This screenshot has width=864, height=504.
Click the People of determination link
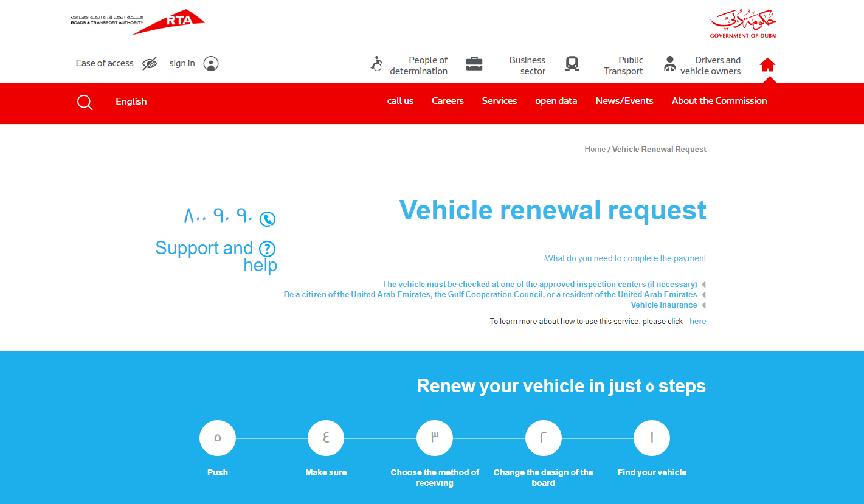(x=419, y=66)
